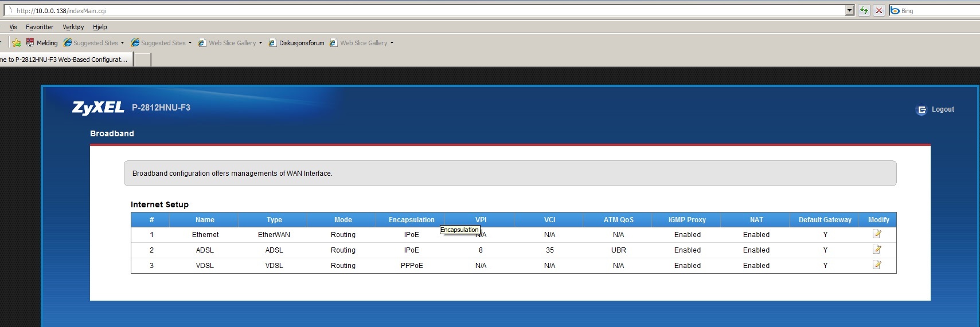Stop loading with the red X button
Screen dimensions: 980x327
[x=879, y=10]
